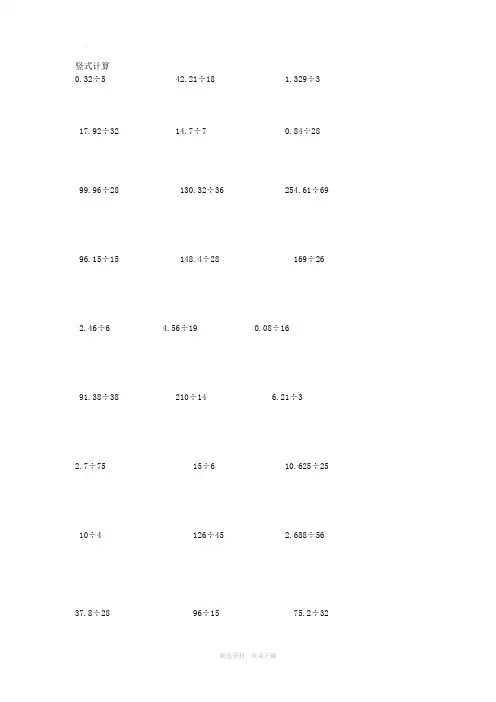Click the problem 126÷45
Image resolution: width=496 pixels, height=702 pixels.
(x=208, y=535)
